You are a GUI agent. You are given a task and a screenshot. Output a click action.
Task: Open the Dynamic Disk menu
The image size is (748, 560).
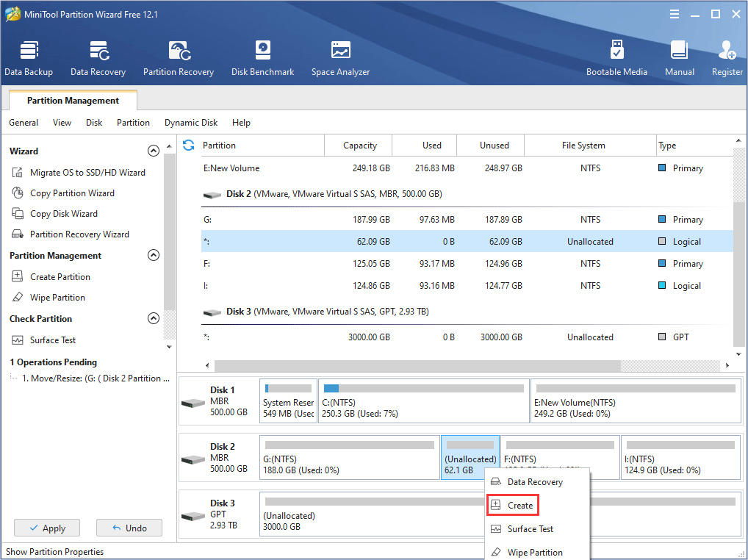[x=191, y=123]
